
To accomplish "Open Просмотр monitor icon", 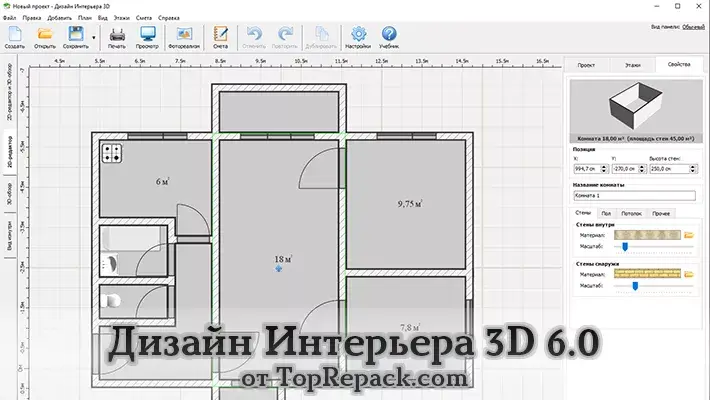I will [147, 37].
